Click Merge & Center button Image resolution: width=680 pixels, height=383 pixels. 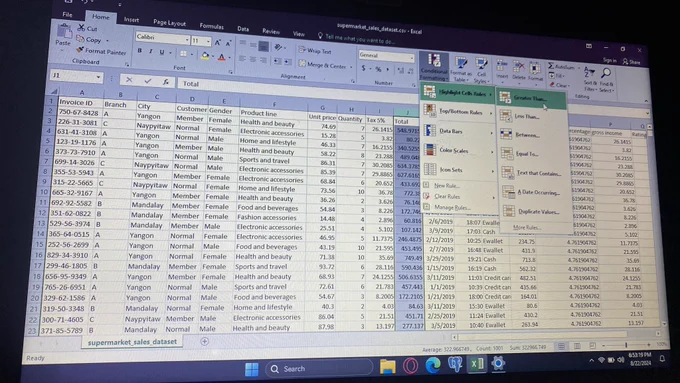323,65
